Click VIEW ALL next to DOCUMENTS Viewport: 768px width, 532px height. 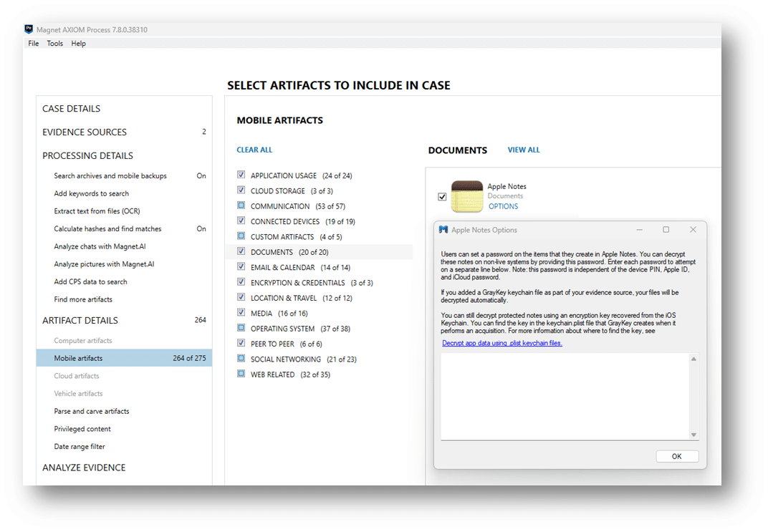click(x=524, y=150)
